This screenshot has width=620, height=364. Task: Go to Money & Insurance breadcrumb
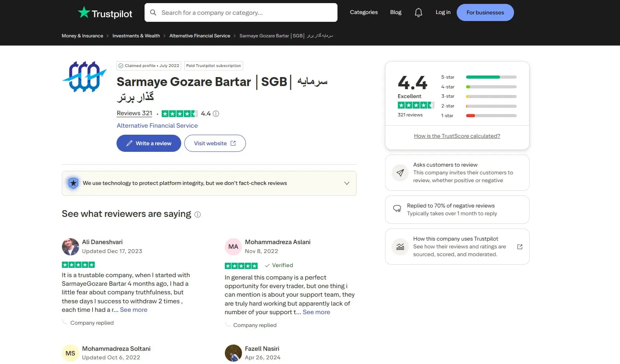click(83, 36)
